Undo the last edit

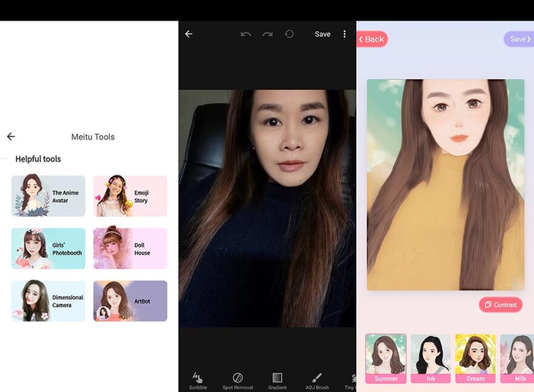(245, 34)
